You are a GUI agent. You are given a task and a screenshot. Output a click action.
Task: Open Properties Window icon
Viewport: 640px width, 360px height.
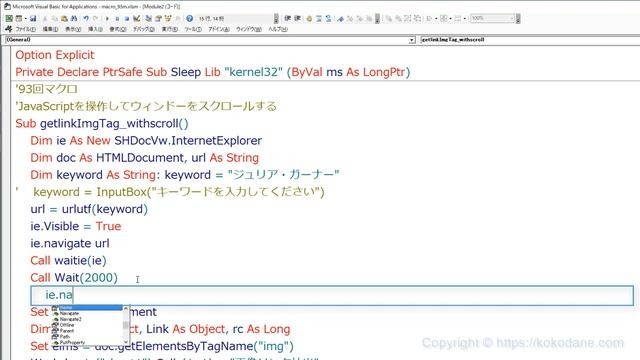pos(158,18)
